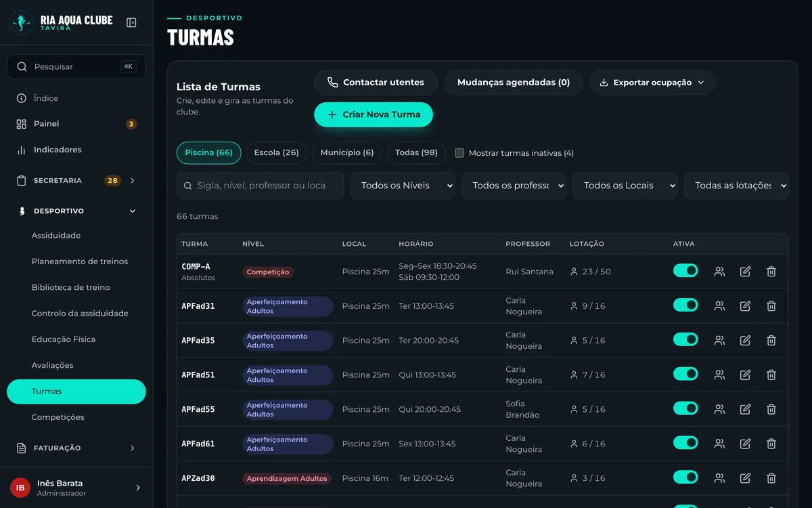812x508 pixels.
Task: Toggle active switch for APFad35
Action: [x=685, y=339]
